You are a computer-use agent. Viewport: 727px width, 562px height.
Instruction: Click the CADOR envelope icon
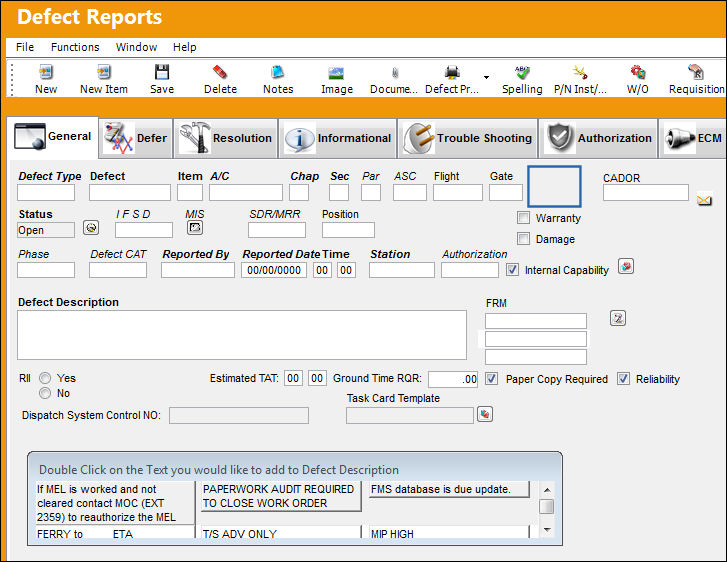click(x=704, y=200)
